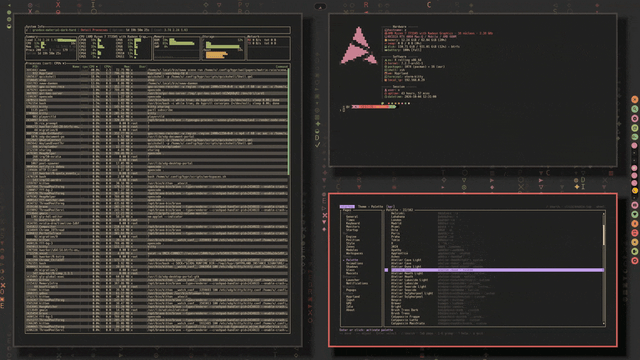Open the Notifications page in settings sidebar
Screen dimensions: 640x360
point(357,283)
